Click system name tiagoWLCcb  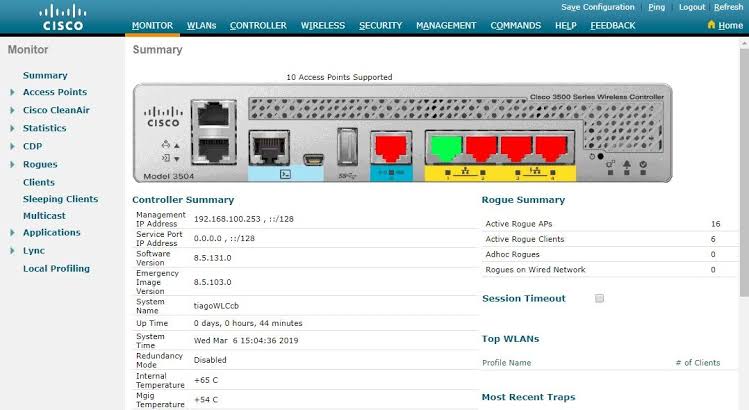[x=216, y=306]
